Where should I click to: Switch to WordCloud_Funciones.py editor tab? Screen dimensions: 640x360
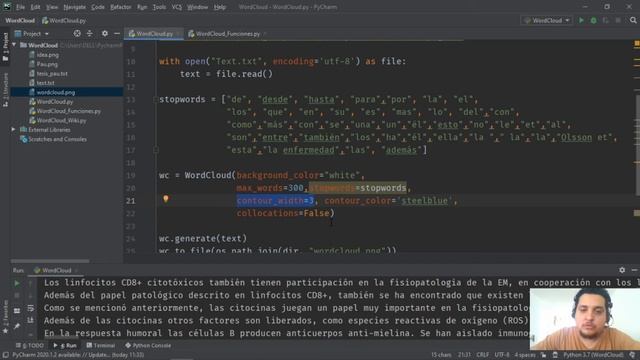(x=227, y=34)
